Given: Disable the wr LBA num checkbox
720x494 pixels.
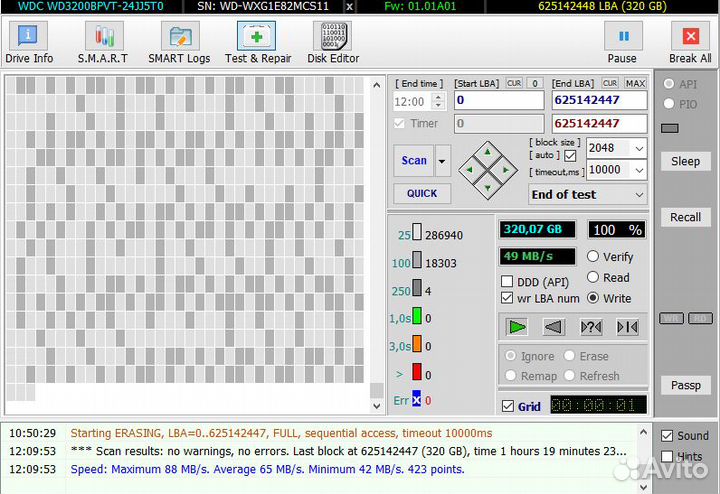Looking at the screenshot, I should click(x=508, y=298).
